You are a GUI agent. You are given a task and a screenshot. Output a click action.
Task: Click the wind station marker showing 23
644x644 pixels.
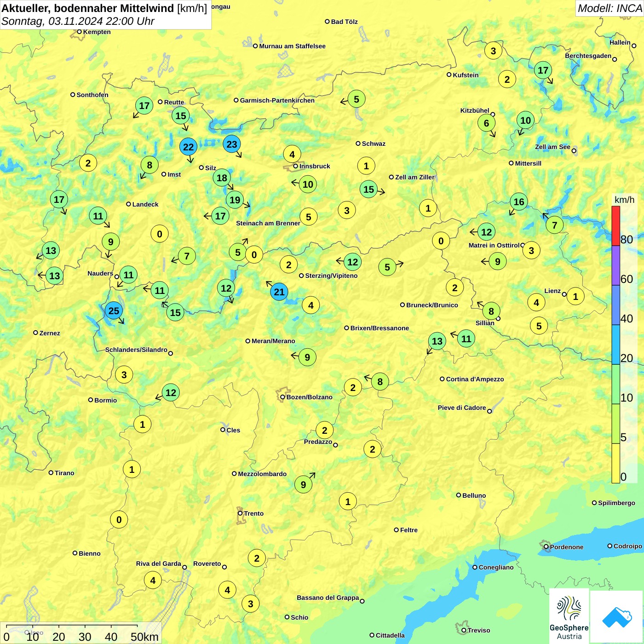(232, 144)
